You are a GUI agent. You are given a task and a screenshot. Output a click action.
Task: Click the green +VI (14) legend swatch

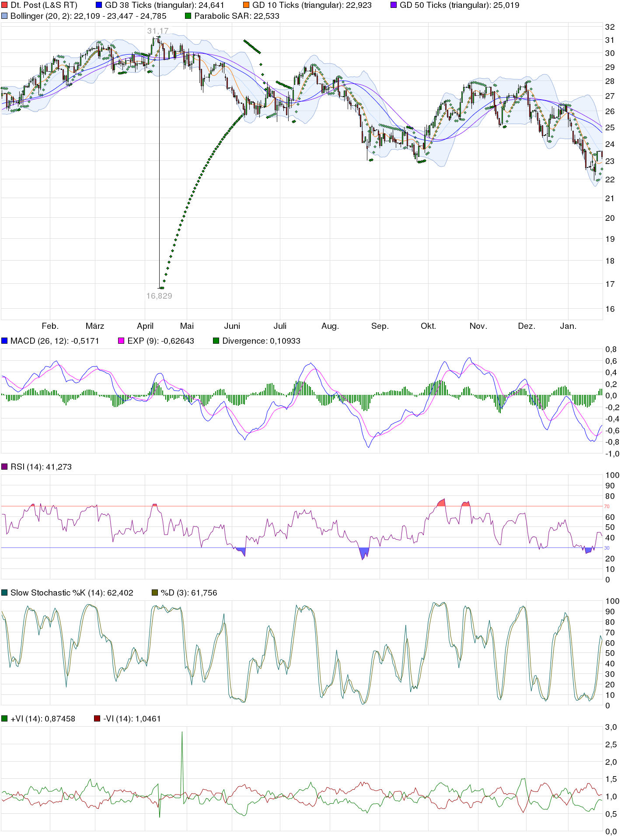pyautogui.click(x=4, y=718)
